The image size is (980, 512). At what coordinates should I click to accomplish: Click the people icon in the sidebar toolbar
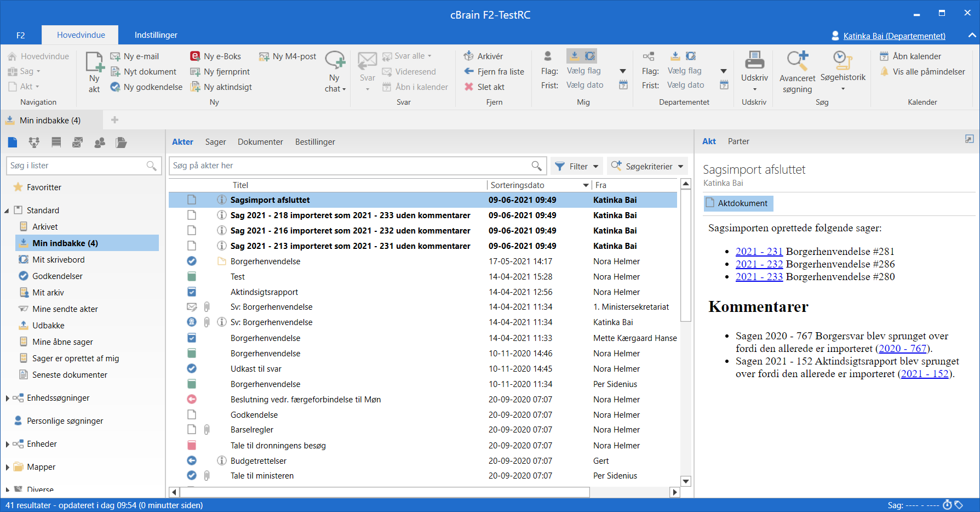(100, 143)
